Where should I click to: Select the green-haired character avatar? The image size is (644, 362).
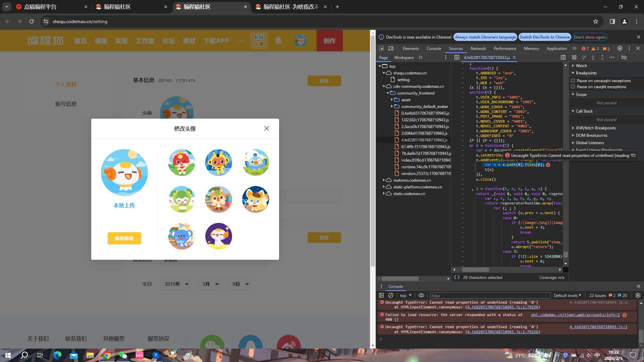click(x=182, y=199)
